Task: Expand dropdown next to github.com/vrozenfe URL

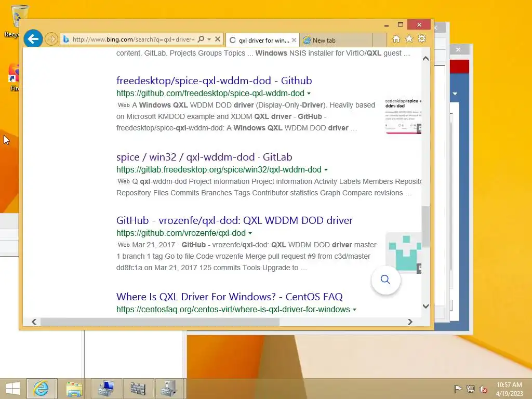Action: (x=250, y=233)
